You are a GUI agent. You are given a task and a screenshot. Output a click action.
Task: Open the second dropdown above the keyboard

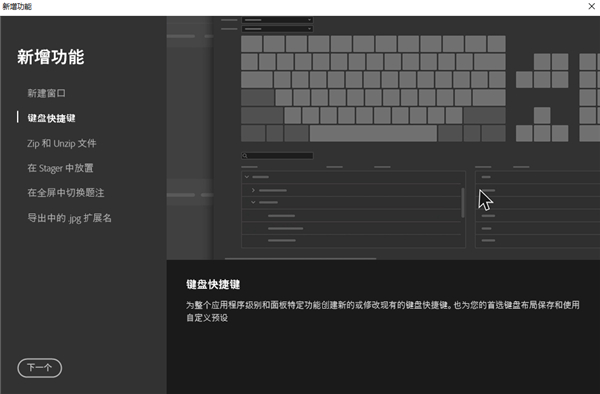[277, 29]
